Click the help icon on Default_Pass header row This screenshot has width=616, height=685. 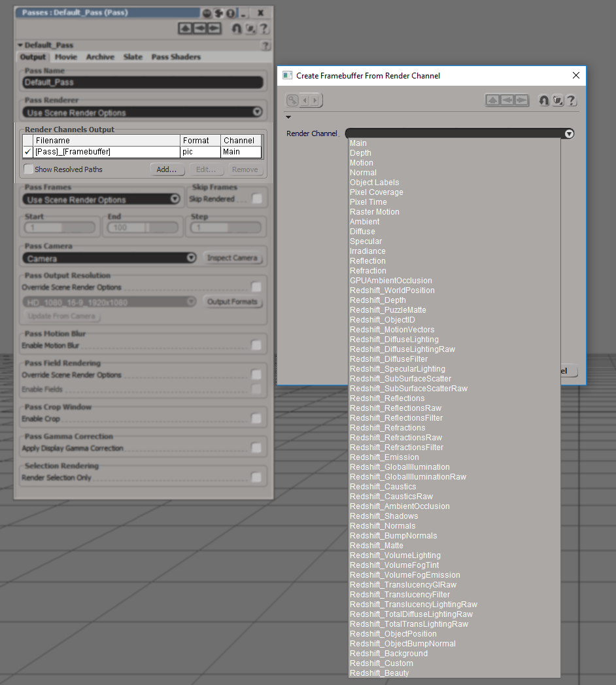(x=265, y=45)
